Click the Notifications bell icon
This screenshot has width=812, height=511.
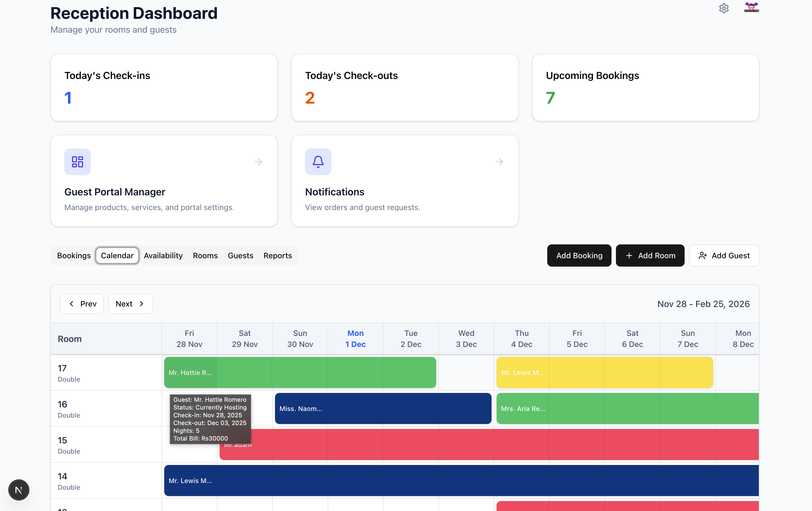point(318,162)
